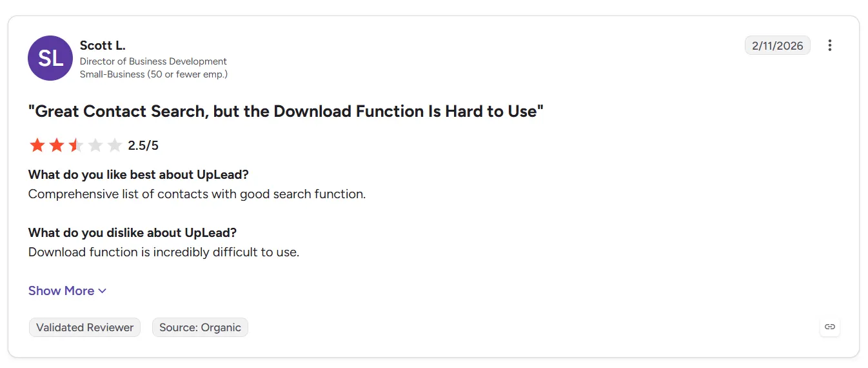The image size is (868, 368).
Task: Copy review link via chain icon
Action: click(830, 327)
